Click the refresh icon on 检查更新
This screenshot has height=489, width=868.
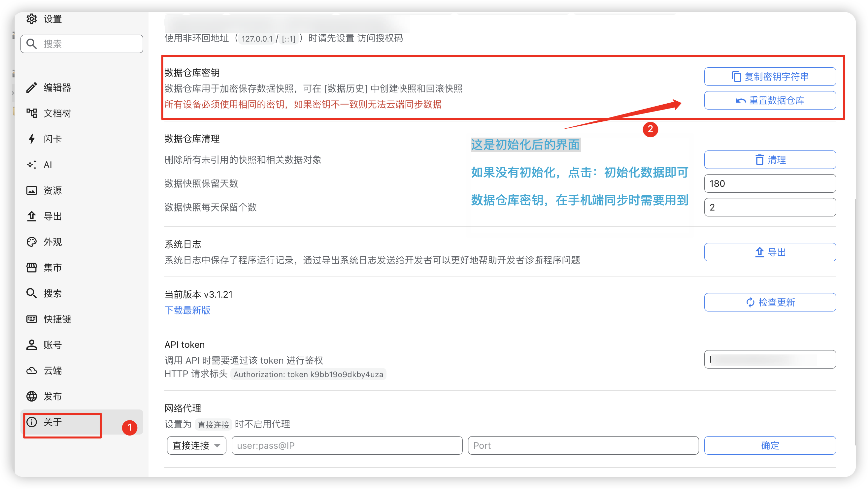coord(751,302)
